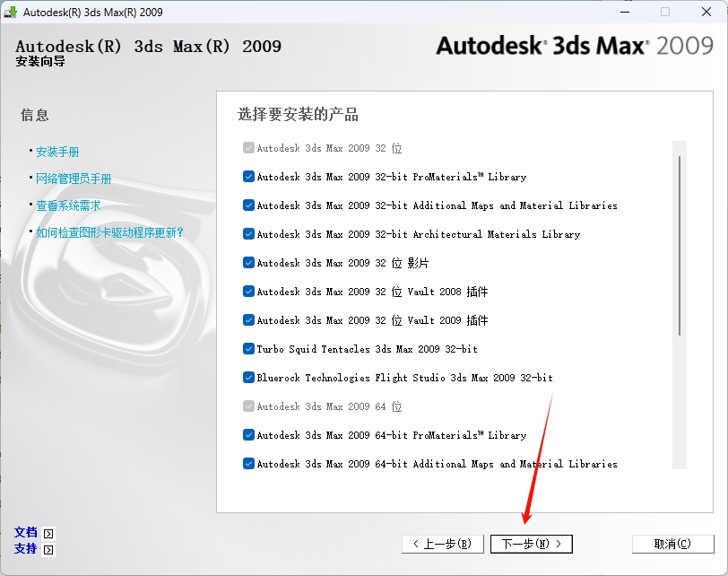
Task: Open the 网络管理员手册 link
Action: pos(74,179)
